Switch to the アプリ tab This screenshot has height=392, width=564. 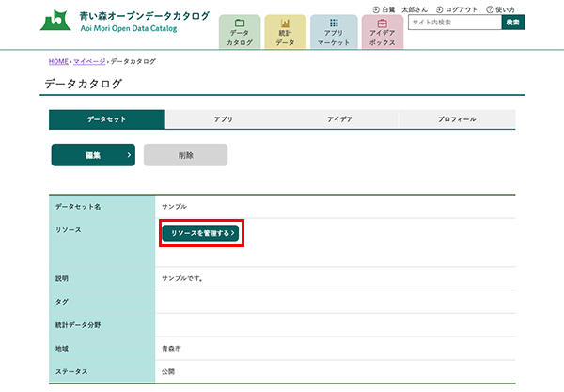pos(224,119)
